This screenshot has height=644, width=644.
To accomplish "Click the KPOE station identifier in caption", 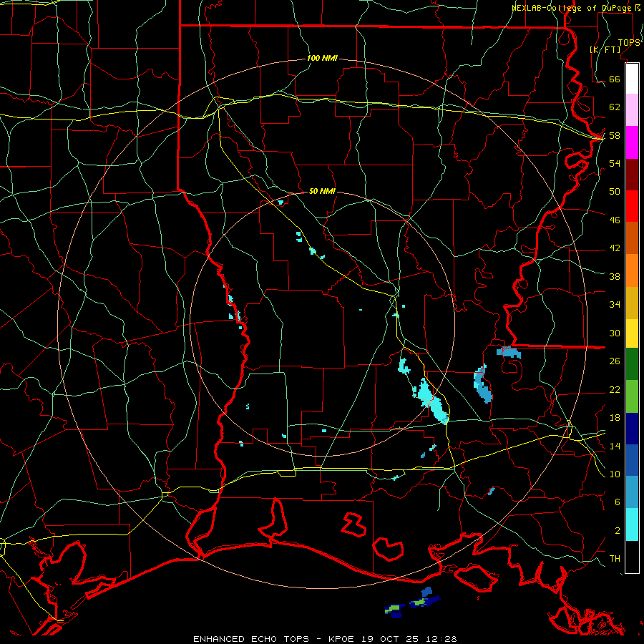I will click(x=343, y=639).
